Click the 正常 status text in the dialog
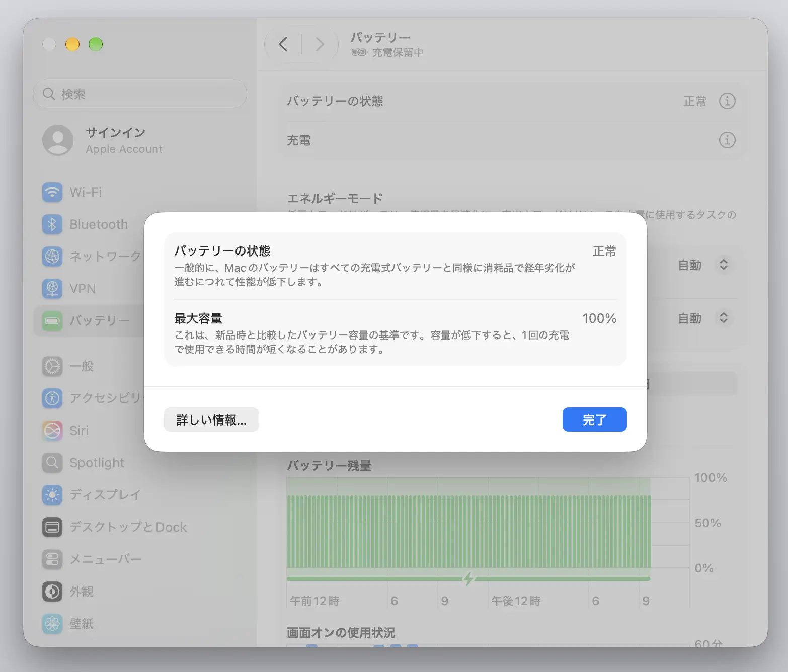The image size is (788, 672). click(604, 251)
